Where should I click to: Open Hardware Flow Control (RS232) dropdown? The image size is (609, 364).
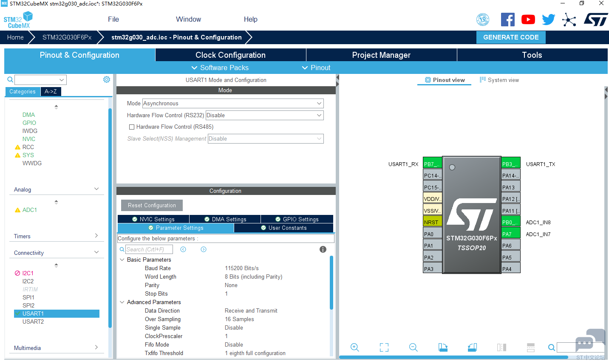(264, 116)
